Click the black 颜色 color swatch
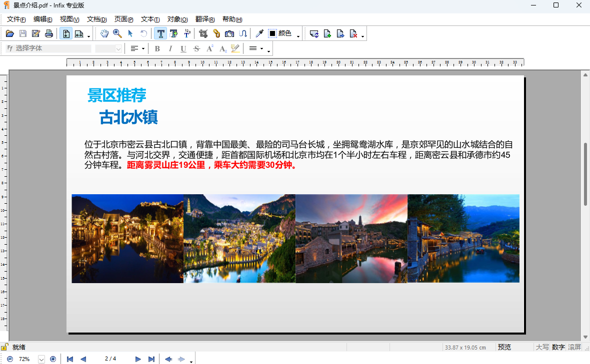Screen dimensions: 590x364 coord(272,33)
